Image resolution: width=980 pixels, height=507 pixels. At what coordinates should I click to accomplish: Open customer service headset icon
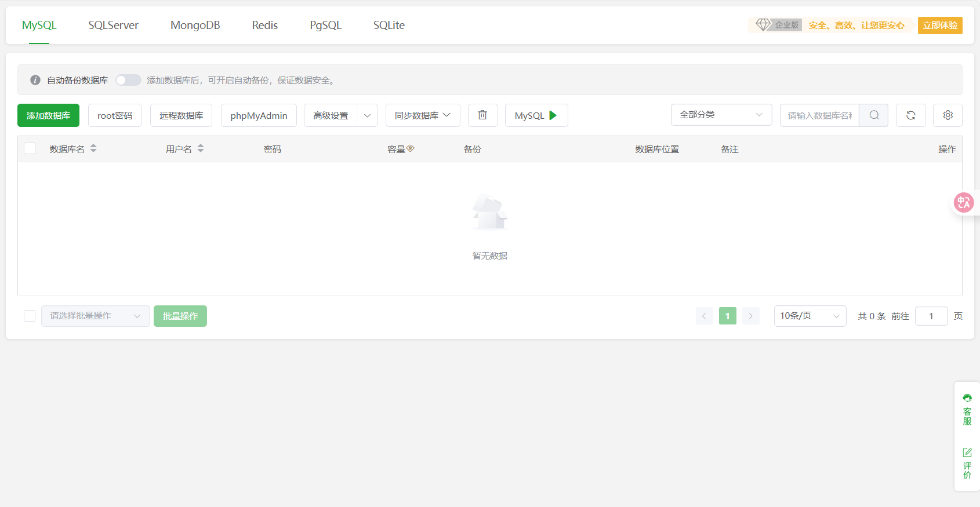[x=967, y=399]
